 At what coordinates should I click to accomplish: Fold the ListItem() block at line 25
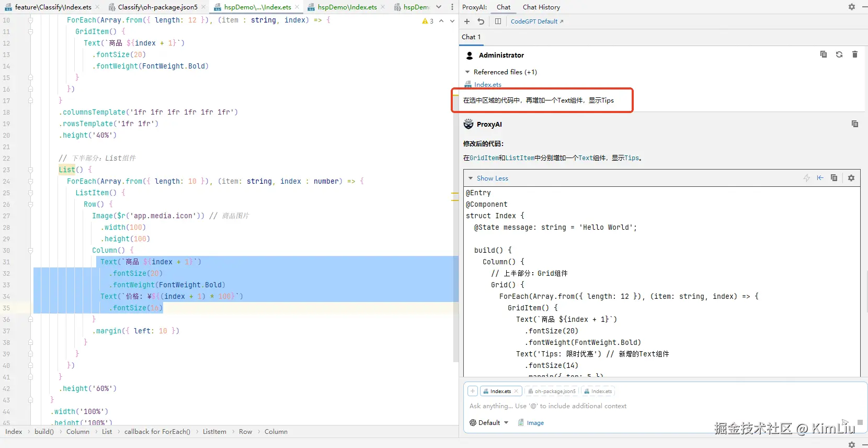point(30,193)
